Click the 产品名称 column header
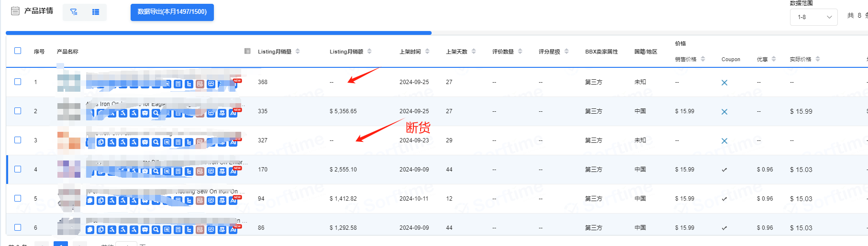The width and height of the screenshot is (868, 246). click(x=67, y=52)
